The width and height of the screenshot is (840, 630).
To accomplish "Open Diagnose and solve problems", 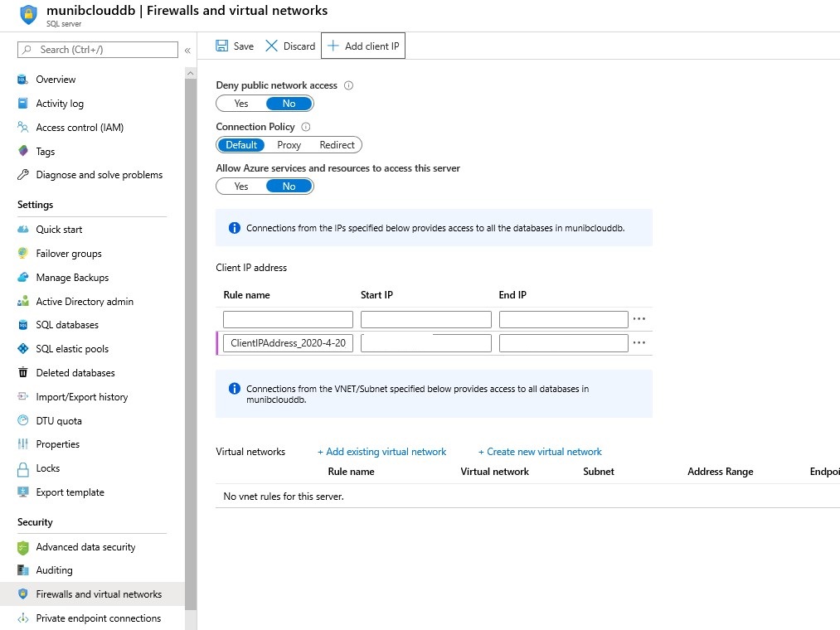I will (99, 175).
